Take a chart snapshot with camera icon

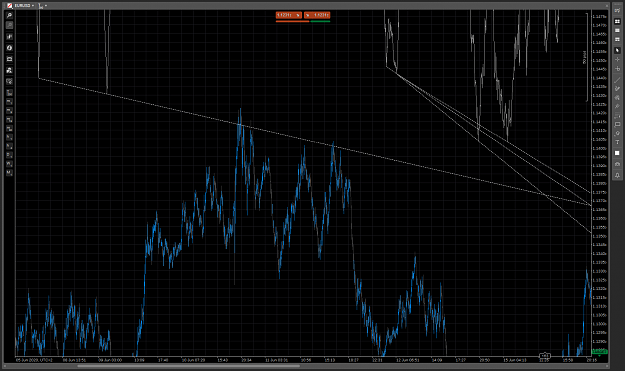point(617,164)
